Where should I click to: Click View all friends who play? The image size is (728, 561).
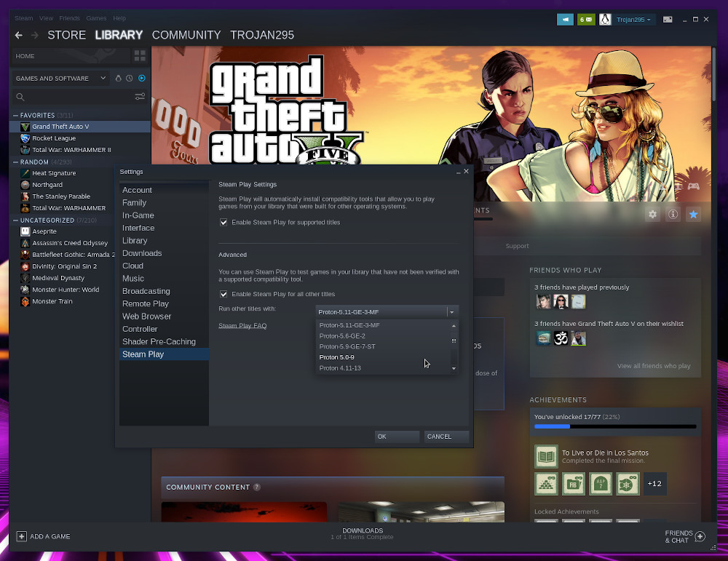654,366
